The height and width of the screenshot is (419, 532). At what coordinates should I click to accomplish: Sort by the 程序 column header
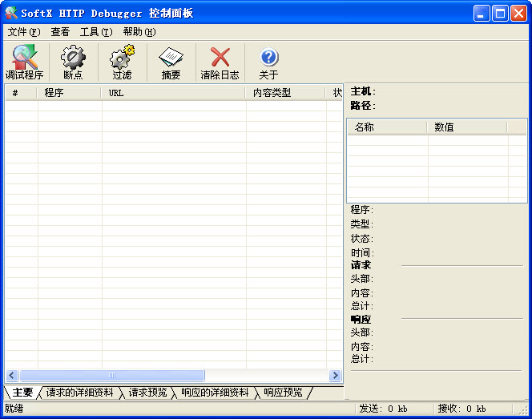[69, 93]
